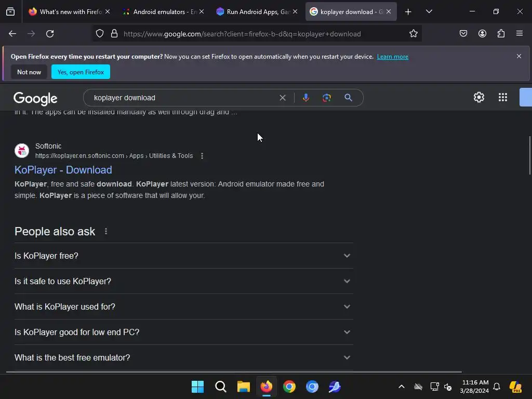Open the Google apps grid
Image resolution: width=532 pixels, height=399 pixels.
tap(503, 97)
